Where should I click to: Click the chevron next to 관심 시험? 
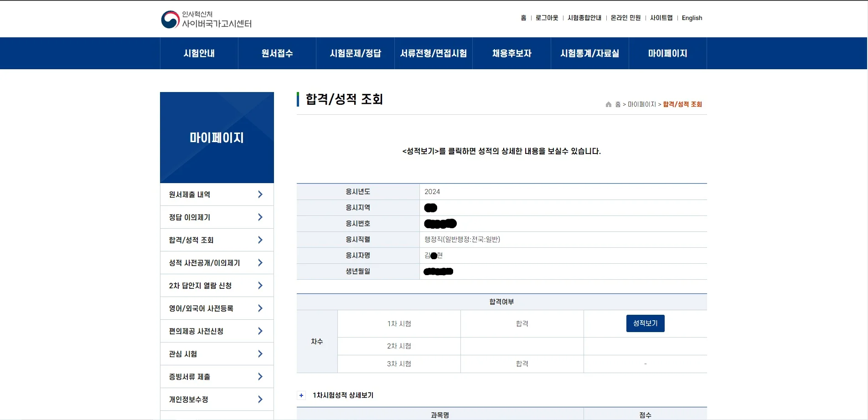[260, 354]
